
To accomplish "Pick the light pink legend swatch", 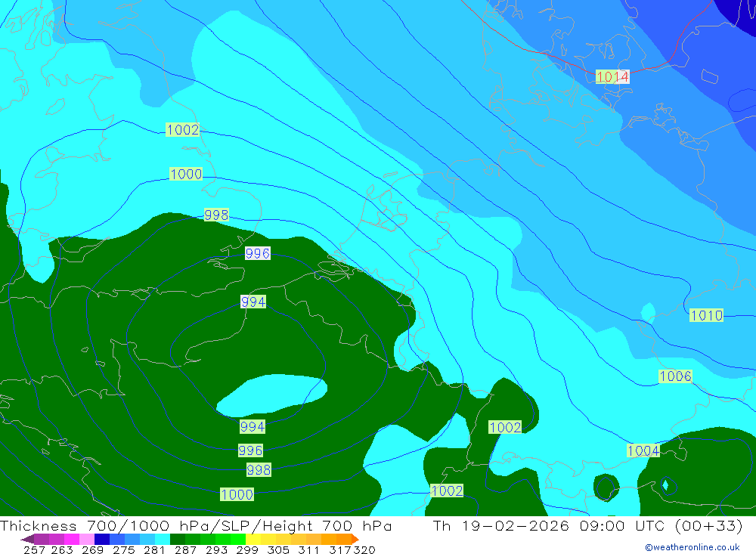I will click(x=87, y=539).
